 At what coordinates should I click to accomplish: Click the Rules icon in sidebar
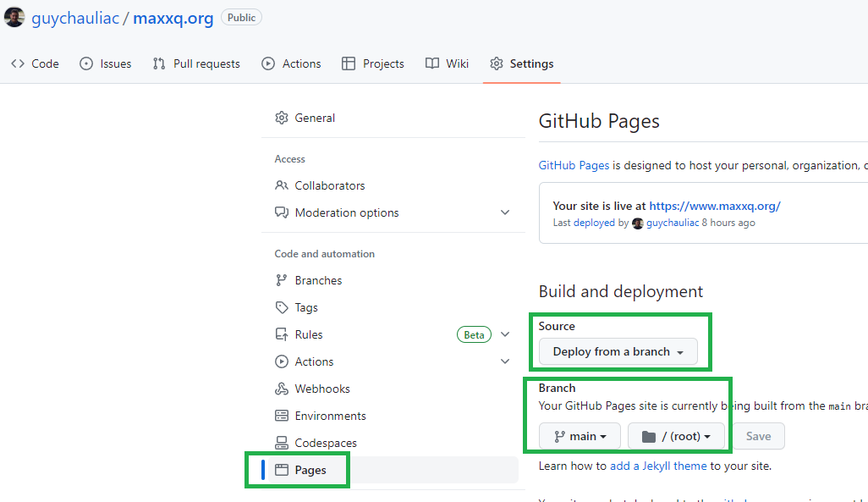[282, 334]
